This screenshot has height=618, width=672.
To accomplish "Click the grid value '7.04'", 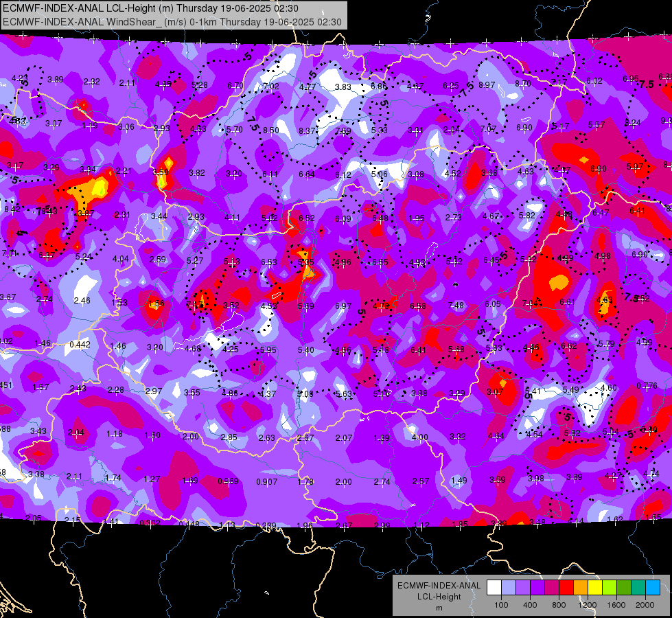I will click(530, 304).
